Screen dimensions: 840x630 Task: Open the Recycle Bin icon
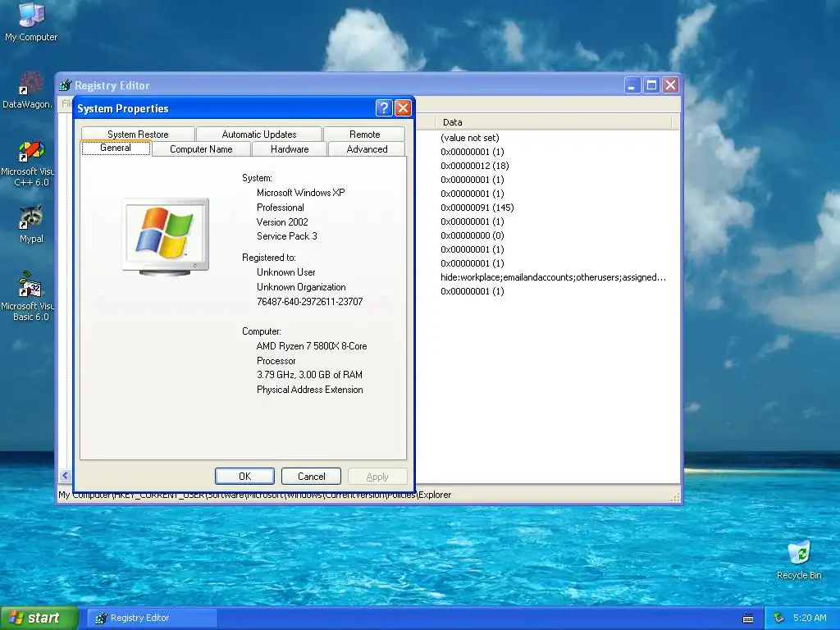point(799,559)
